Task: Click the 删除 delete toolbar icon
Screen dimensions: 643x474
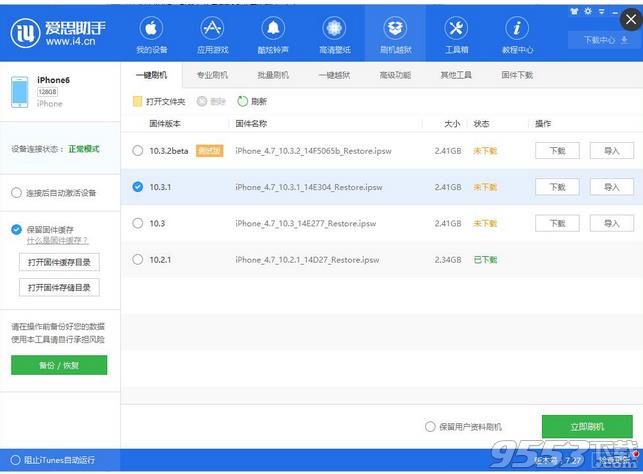Action: pyautogui.click(x=202, y=101)
